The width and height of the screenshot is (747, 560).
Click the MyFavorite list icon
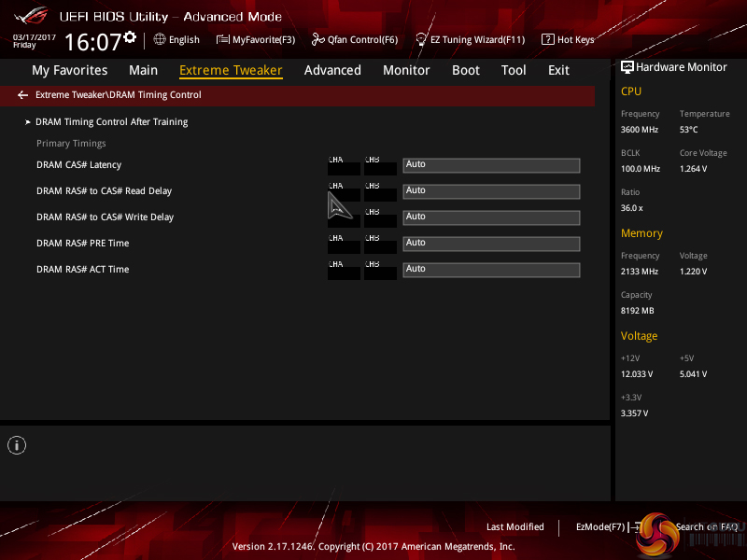point(222,39)
